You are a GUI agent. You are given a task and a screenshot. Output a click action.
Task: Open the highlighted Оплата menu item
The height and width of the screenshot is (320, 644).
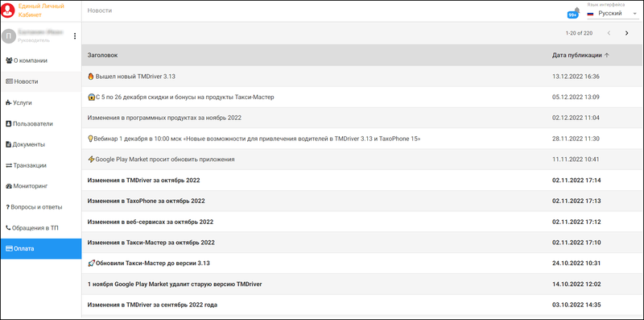click(x=41, y=249)
